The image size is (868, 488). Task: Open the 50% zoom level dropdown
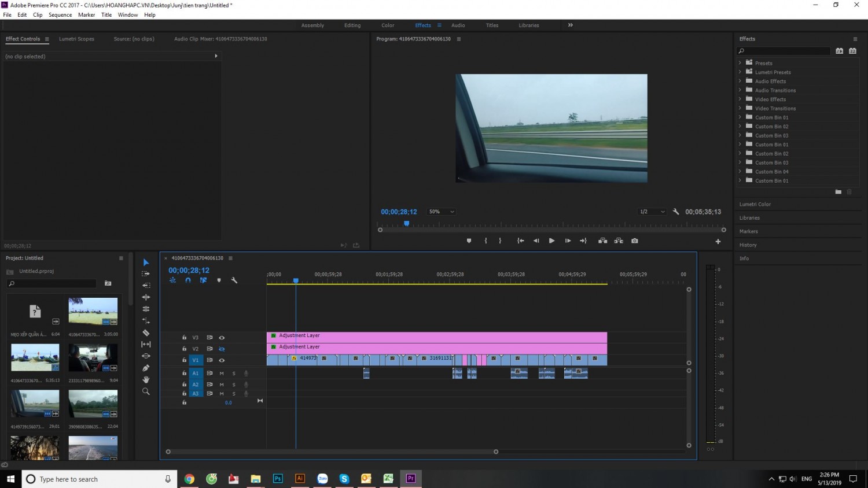coord(442,212)
